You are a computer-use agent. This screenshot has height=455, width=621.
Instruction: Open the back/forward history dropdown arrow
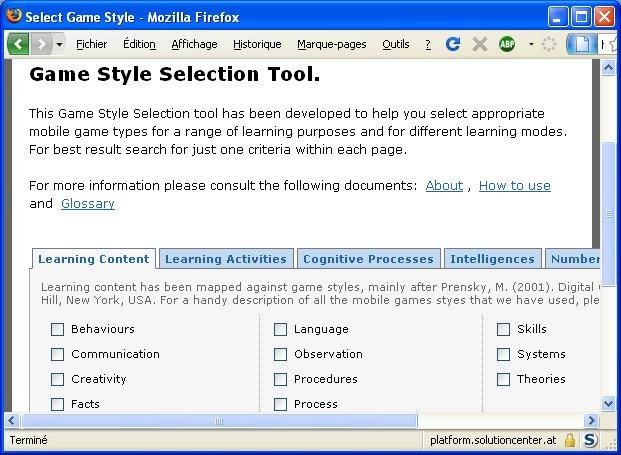59,45
